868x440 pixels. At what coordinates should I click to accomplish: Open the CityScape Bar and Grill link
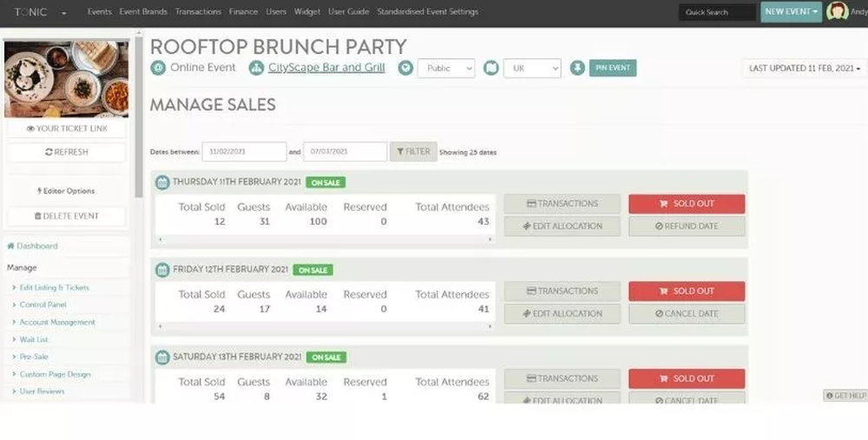click(326, 68)
